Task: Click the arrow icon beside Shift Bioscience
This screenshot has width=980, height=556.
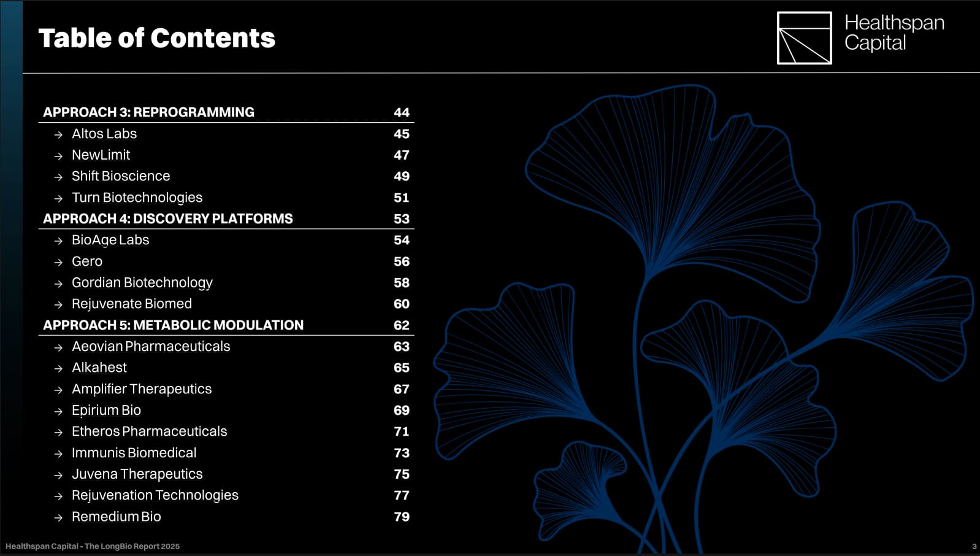Action: tap(58, 177)
